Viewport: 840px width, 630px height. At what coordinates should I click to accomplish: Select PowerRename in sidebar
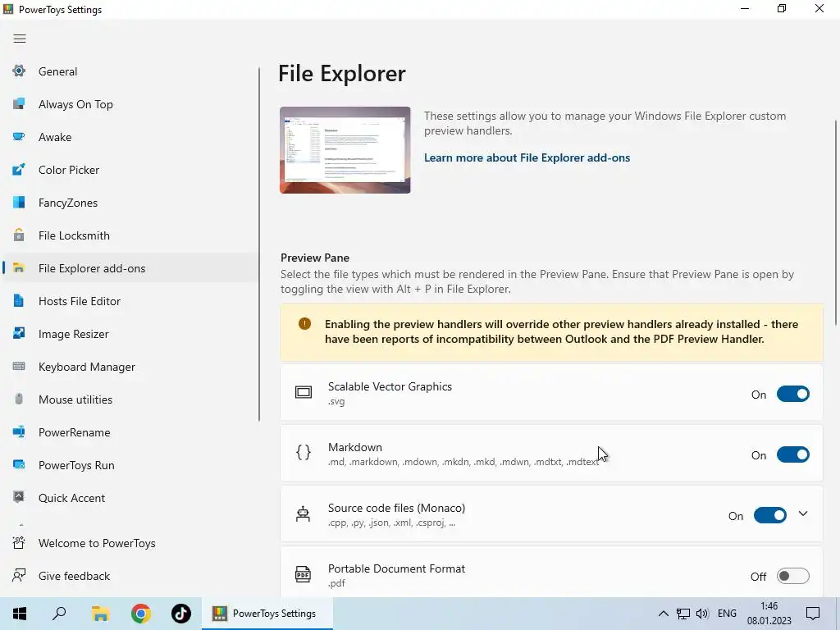click(130, 432)
